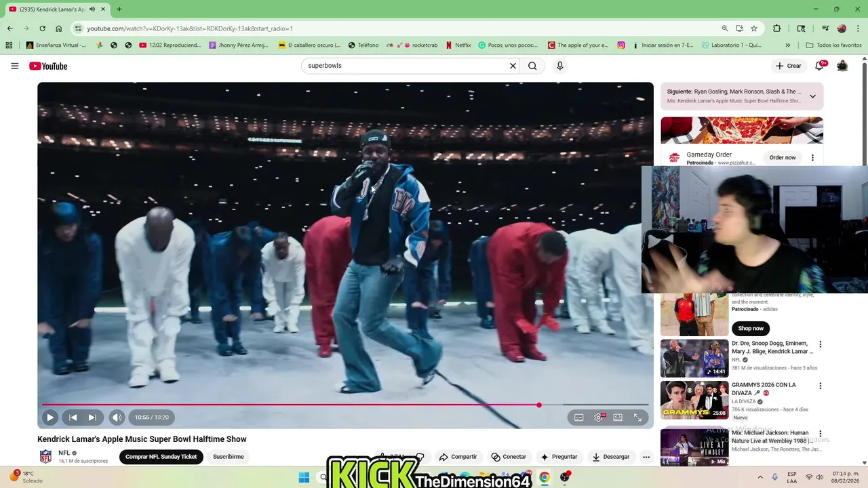Go to YouTube home via logo
This screenshot has height=488, width=868.
click(x=48, y=66)
